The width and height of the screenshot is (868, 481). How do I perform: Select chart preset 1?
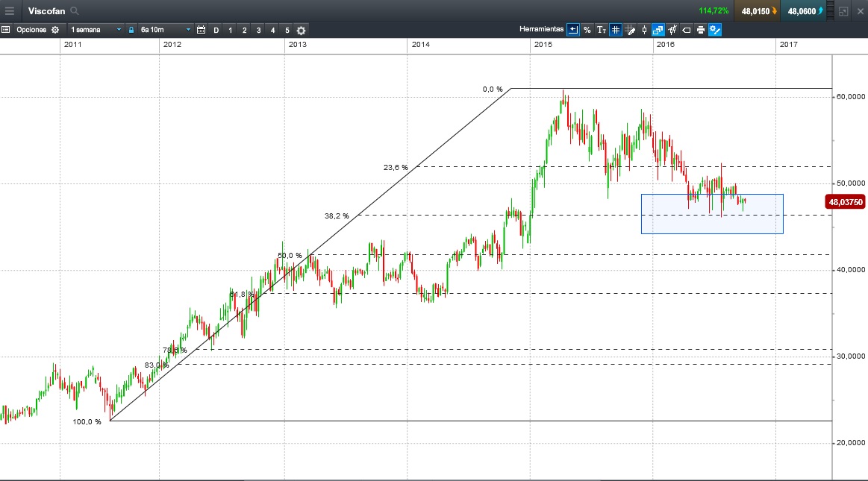click(231, 31)
